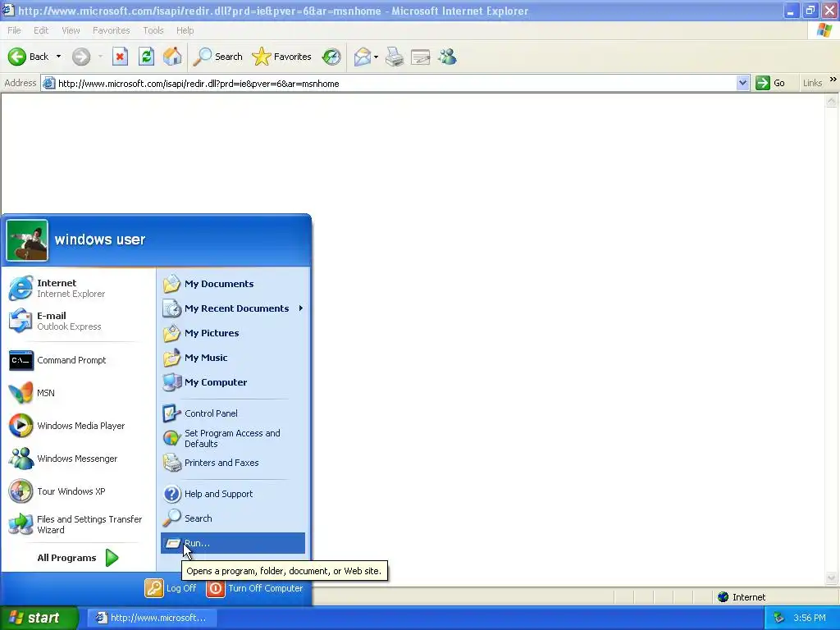Expand the Links toolbar chevron
840x630 pixels.
point(833,80)
